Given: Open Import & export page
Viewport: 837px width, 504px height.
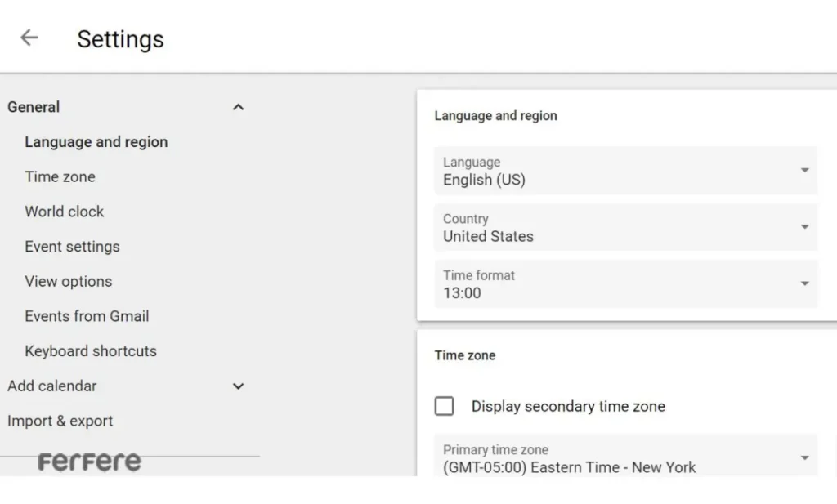Looking at the screenshot, I should [x=60, y=421].
